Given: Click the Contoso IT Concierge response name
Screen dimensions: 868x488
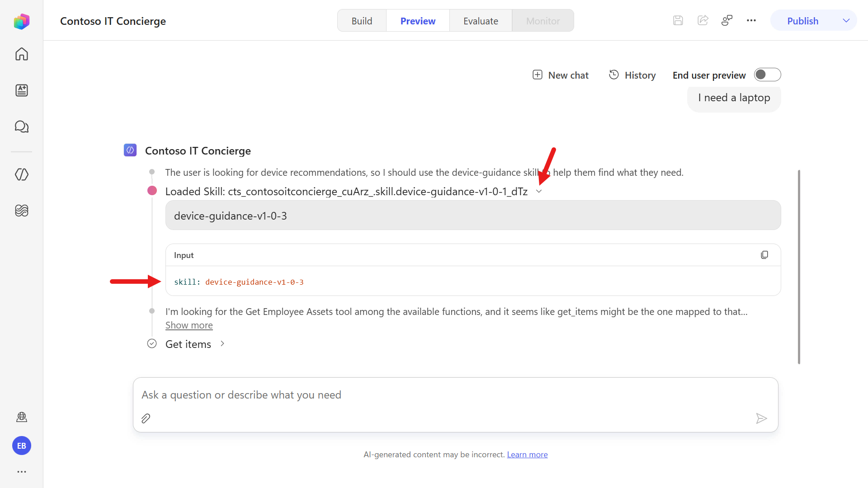Looking at the screenshot, I should (x=198, y=151).
